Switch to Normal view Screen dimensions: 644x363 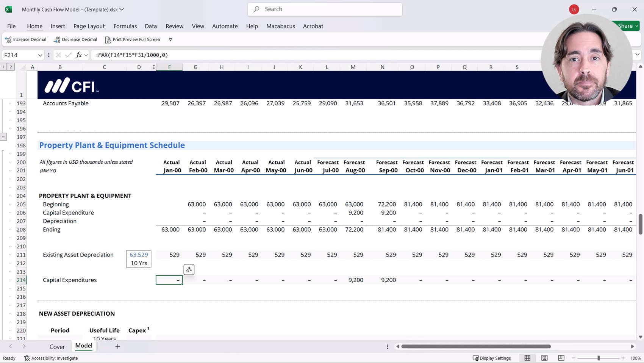point(527,358)
